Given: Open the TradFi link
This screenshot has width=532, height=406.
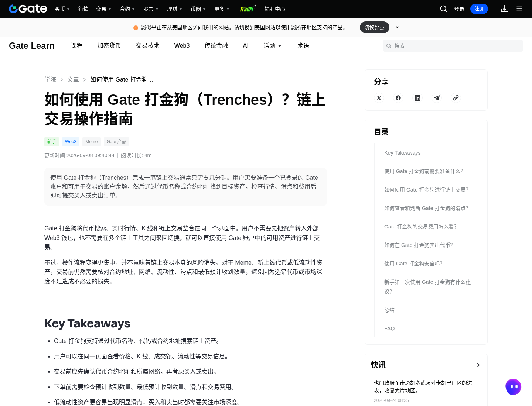Looking at the screenshot, I should pos(248,9).
